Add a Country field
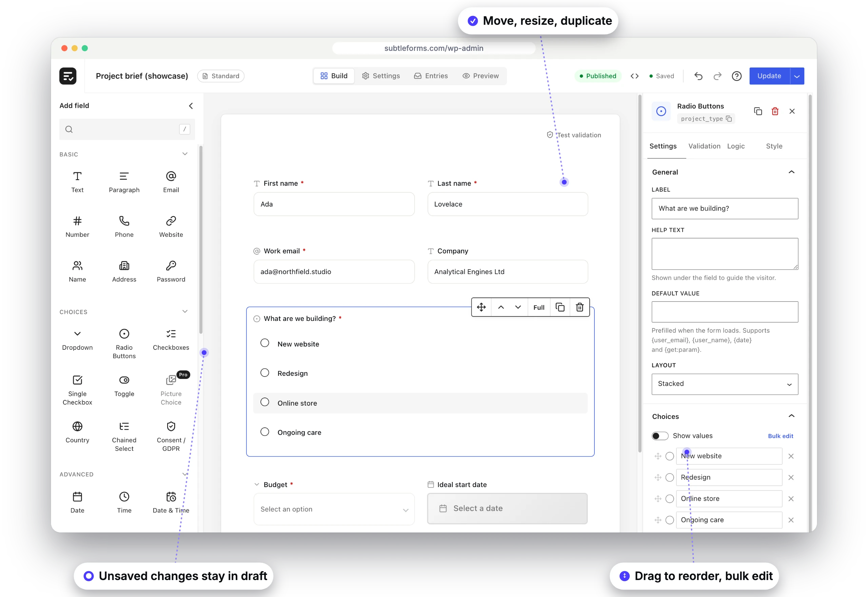 tap(77, 432)
